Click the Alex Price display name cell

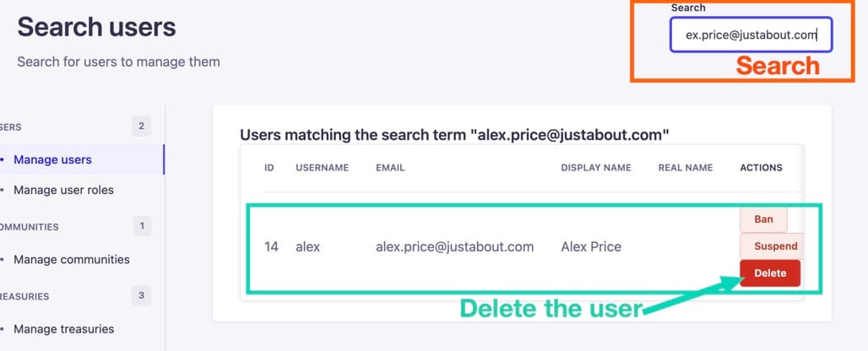(x=590, y=247)
